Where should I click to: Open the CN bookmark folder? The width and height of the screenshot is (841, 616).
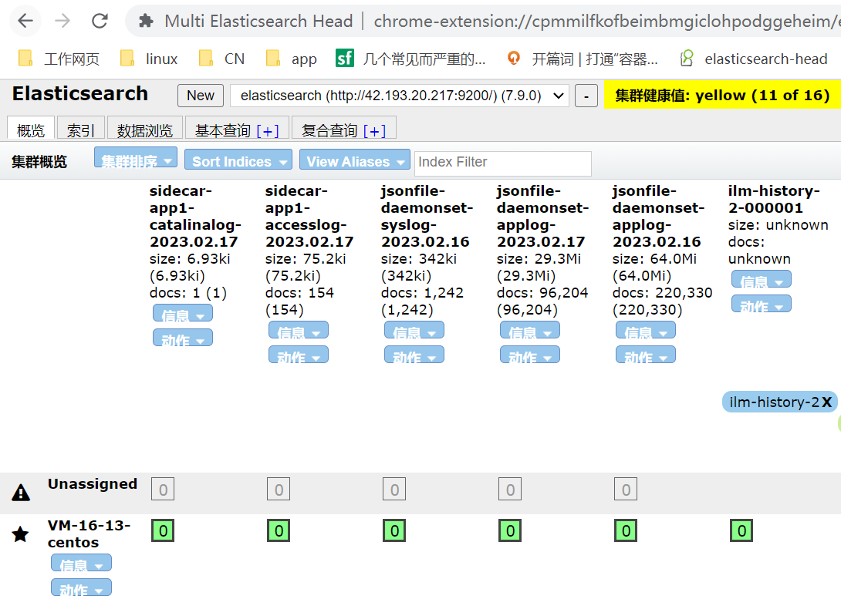tap(221, 59)
